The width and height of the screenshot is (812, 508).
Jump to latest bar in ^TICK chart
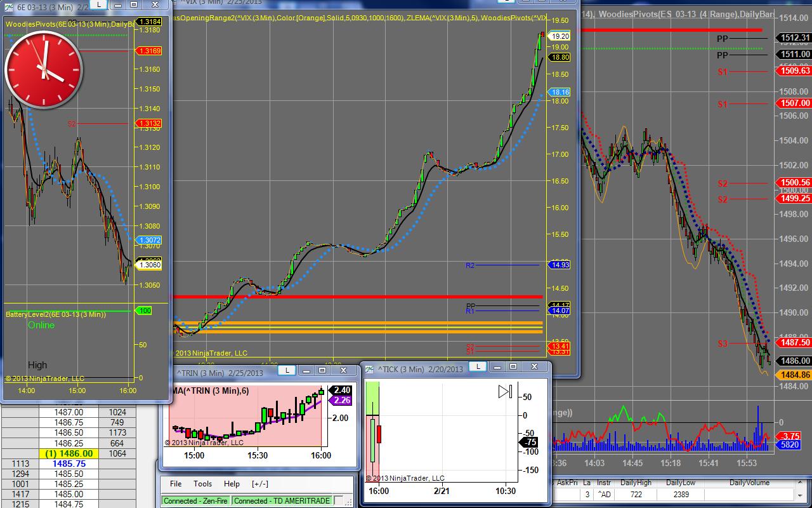505,392
